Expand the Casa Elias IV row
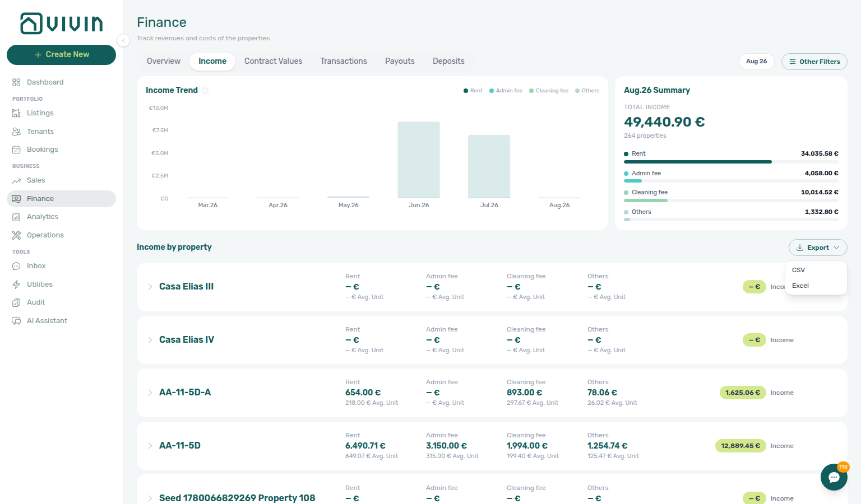The height and width of the screenshot is (504, 861). point(150,340)
